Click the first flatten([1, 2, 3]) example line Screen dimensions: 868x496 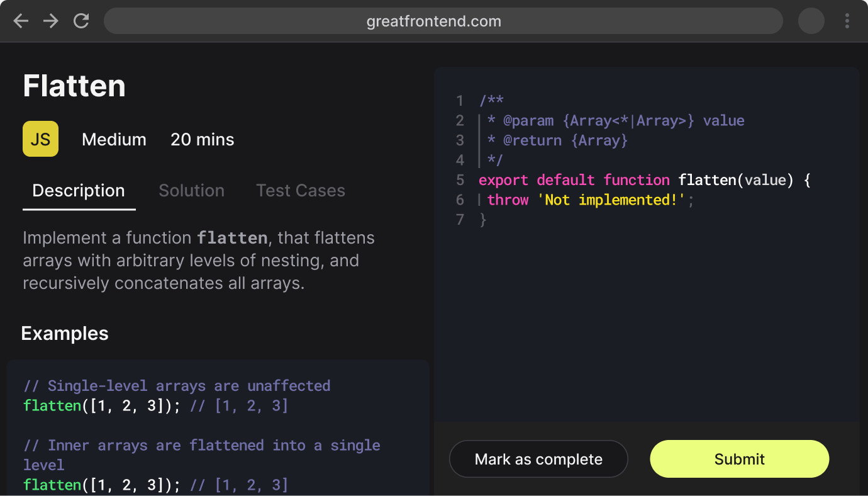pyautogui.click(x=156, y=405)
